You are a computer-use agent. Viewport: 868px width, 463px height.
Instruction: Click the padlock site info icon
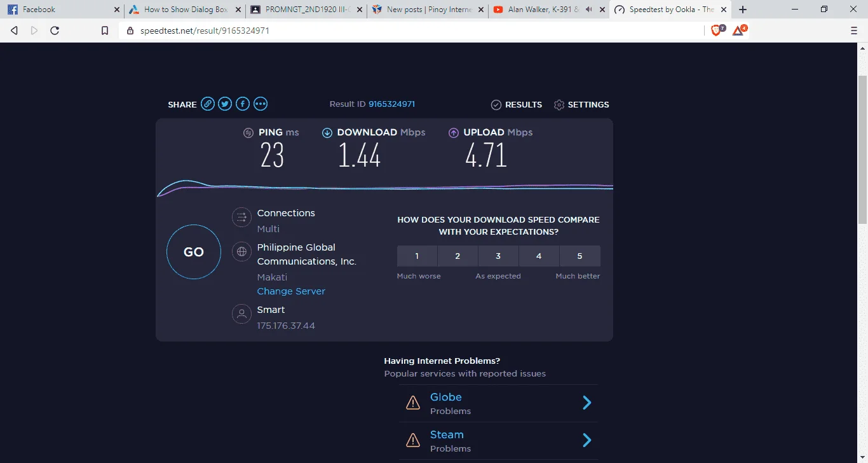[130, 31]
